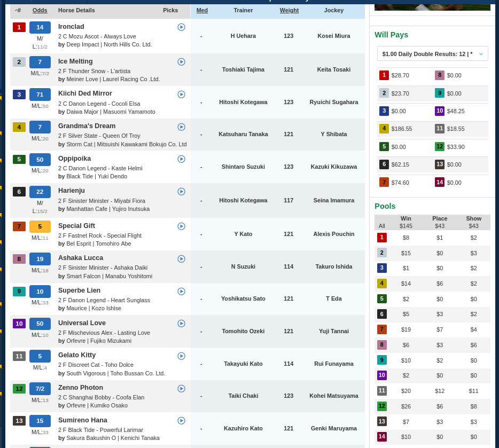Select the 50 odds button for Oppipoika
The image size is (499, 448).
40,160
